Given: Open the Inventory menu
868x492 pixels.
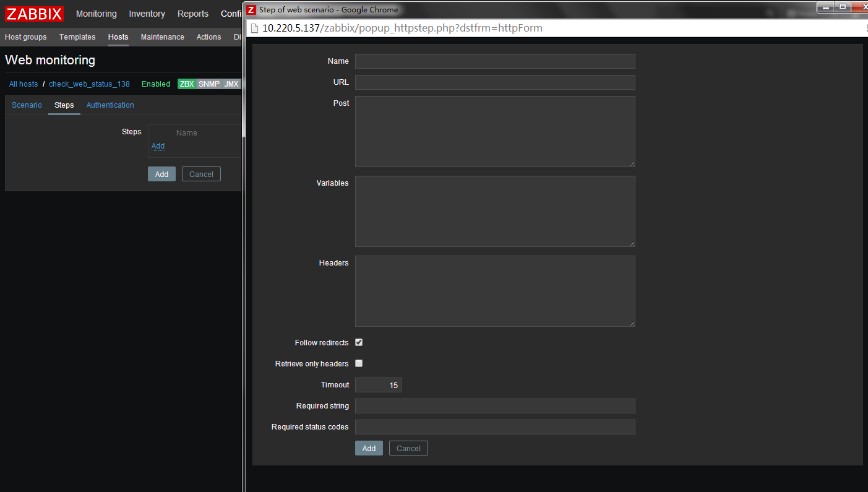Looking at the screenshot, I should click(147, 14).
